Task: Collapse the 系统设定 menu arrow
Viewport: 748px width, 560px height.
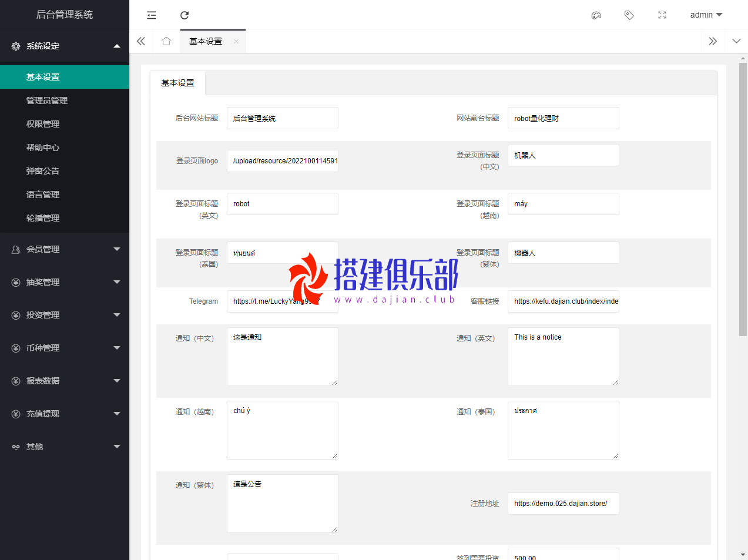Action: (117, 46)
